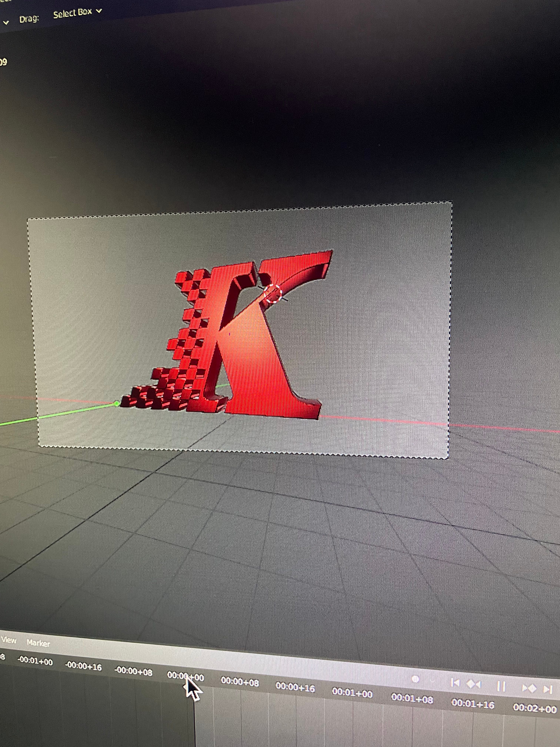The width and height of the screenshot is (560, 747).
Task: Expand the chevron left of Drag label
Action: point(6,23)
